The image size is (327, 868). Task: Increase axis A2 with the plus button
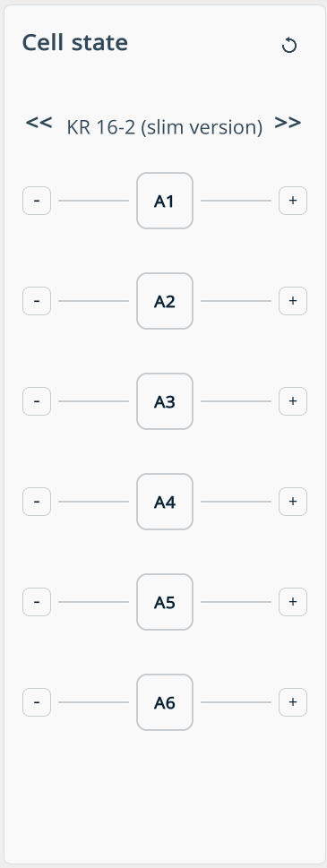293,301
